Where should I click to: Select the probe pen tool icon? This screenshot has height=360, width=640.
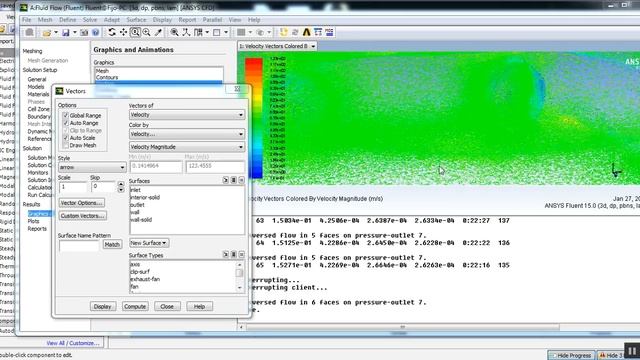coord(158,32)
